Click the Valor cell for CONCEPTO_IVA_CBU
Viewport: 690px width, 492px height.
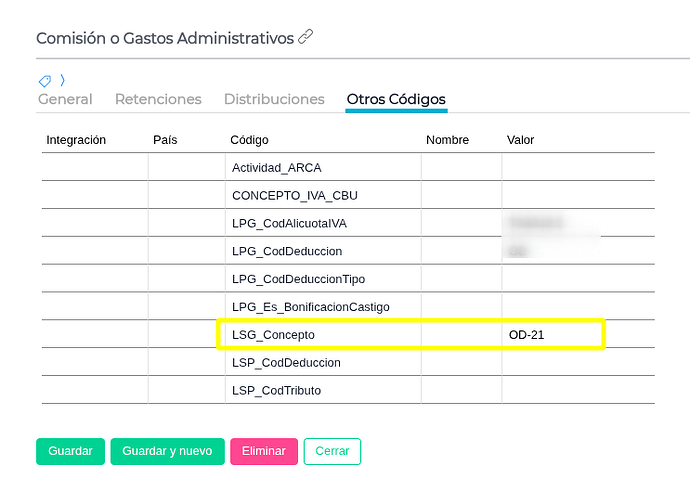coord(578,195)
